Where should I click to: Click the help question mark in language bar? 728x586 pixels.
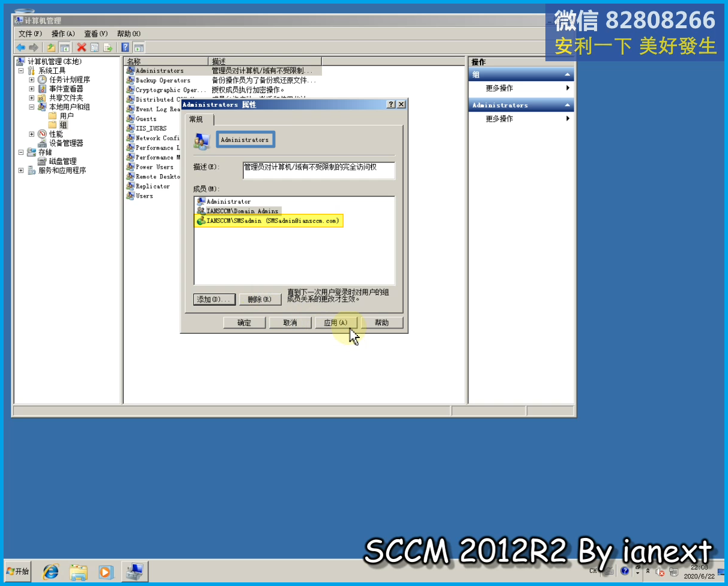(x=625, y=570)
